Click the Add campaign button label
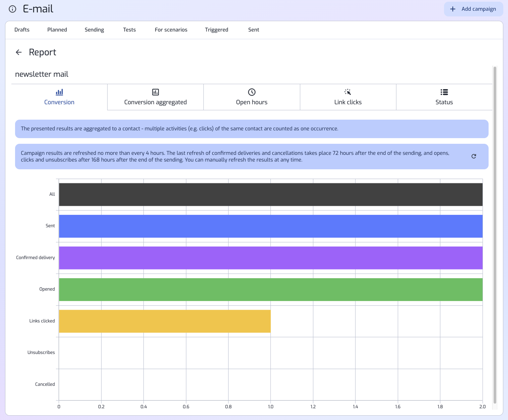The width and height of the screenshot is (508, 420). [479, 9]
